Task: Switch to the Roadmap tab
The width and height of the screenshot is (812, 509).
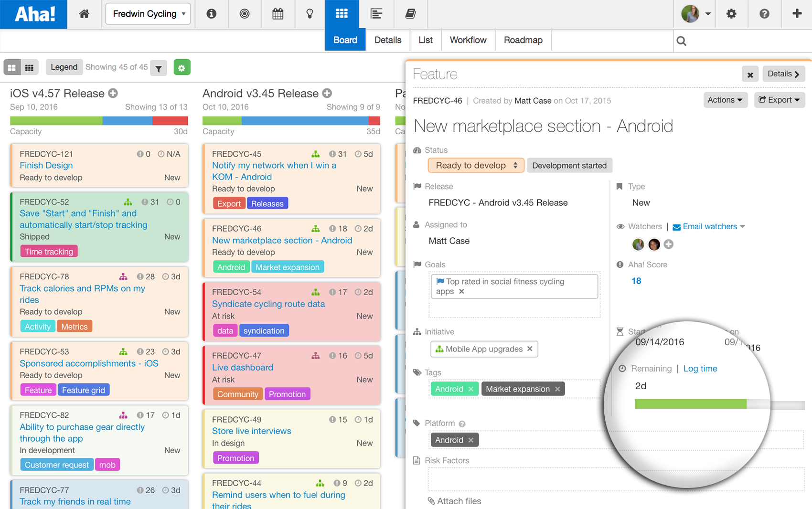Action: click(523, 40)
